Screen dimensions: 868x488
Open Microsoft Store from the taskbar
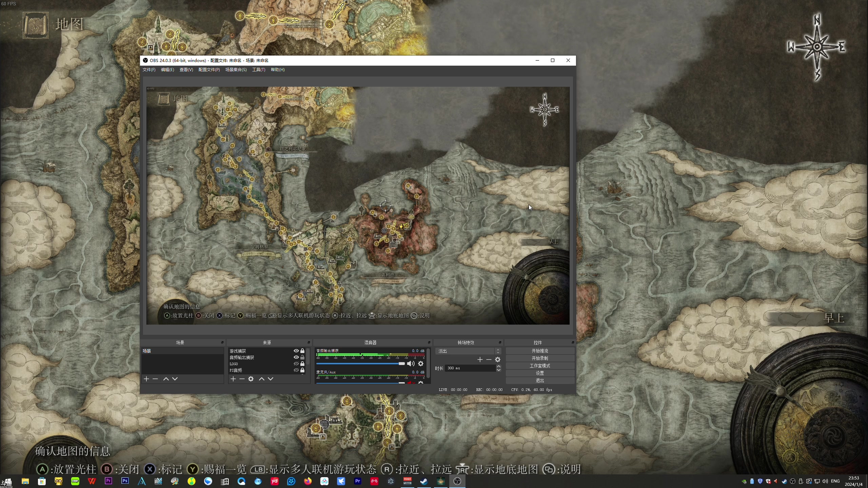click(42, 481)
